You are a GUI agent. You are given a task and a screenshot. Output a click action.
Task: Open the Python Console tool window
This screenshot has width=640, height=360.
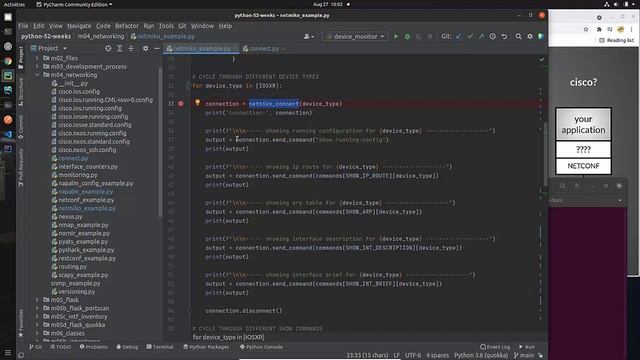tap(261, 347)
